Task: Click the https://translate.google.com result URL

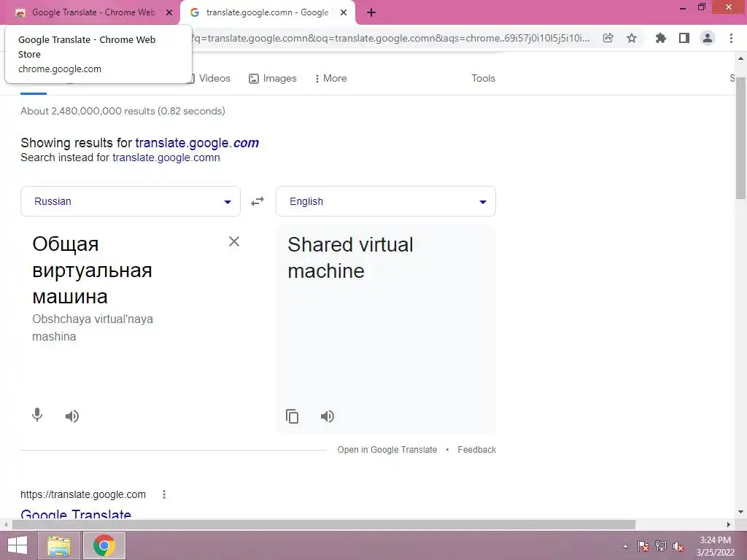Action: (x=83, y=494)
